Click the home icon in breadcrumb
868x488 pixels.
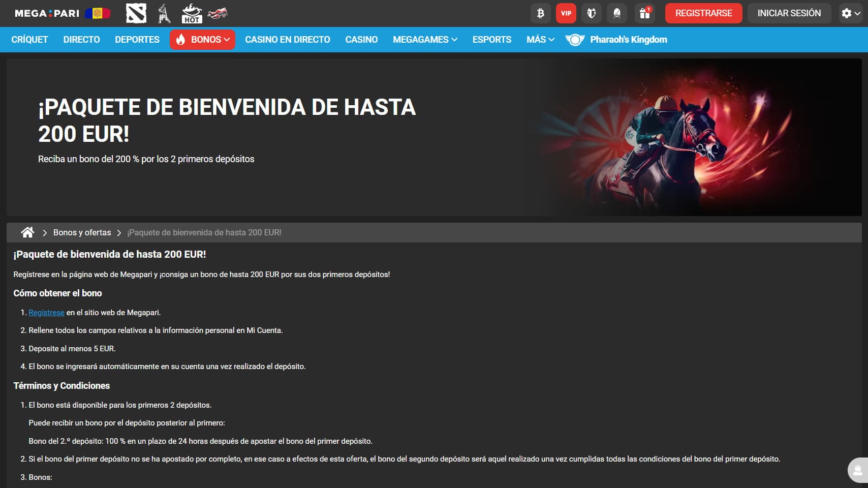click(x=27, y=232)
